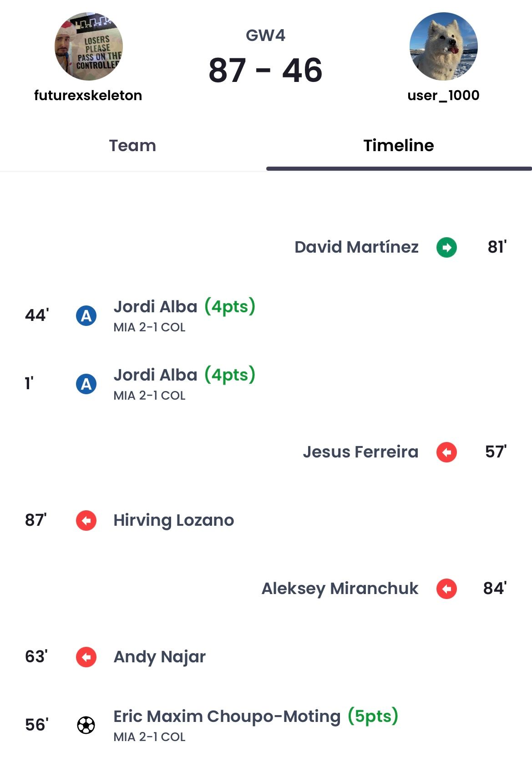Screen dimensions: 532x757
Task: Tap the user_1000 username
Action: pos(443,96)
